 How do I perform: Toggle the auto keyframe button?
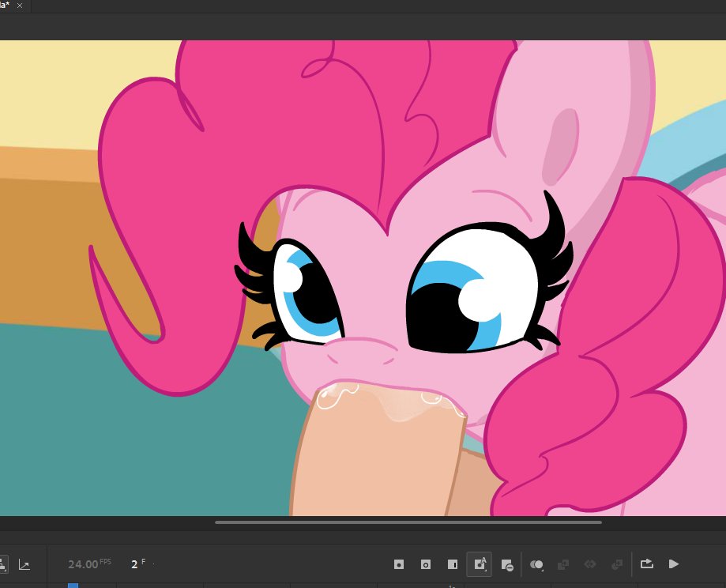[x=480, y=564]
